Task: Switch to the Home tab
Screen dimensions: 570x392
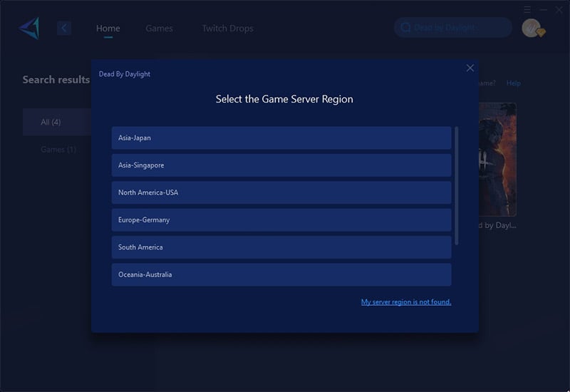Action: (108, 29)
